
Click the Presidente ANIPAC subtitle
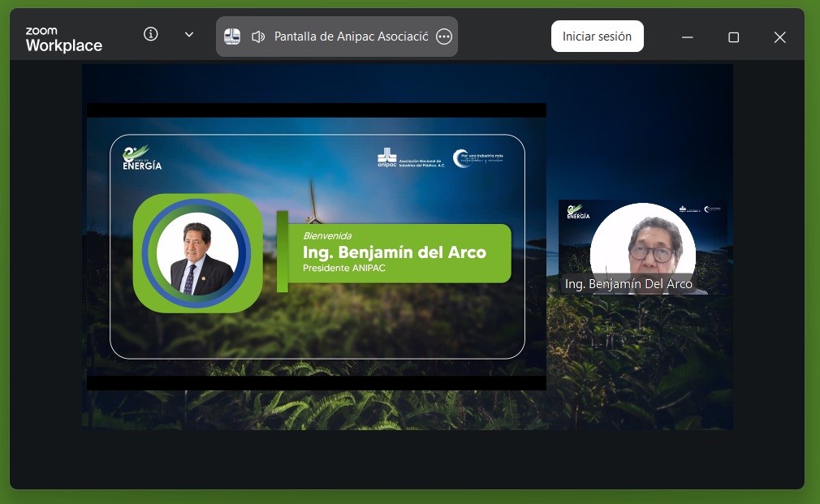(343, 268)
